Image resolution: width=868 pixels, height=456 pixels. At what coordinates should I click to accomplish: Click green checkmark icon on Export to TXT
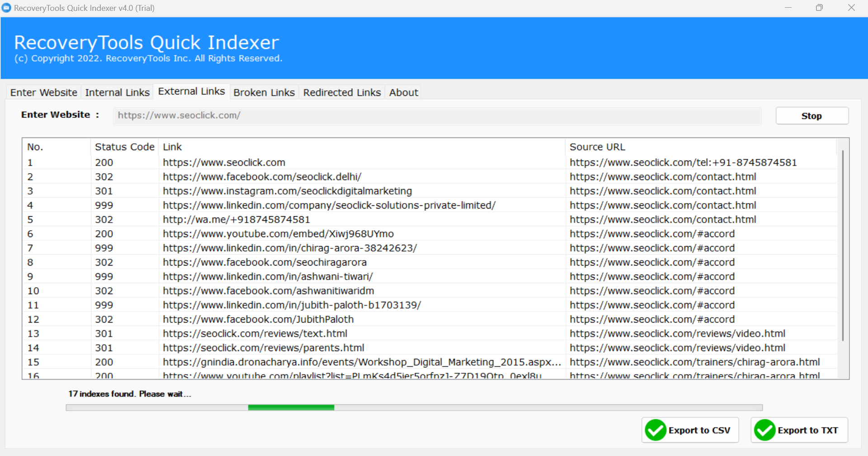(x=765, y=430)
